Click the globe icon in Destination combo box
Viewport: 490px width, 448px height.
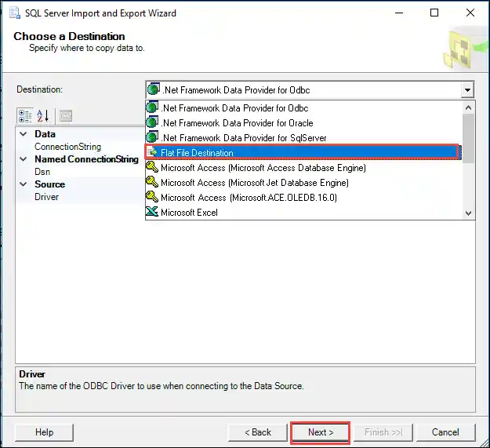pos(154,89)
